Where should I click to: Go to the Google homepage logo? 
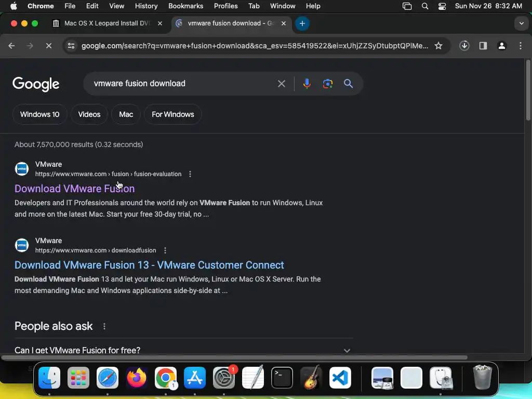(x=36, y=84)
